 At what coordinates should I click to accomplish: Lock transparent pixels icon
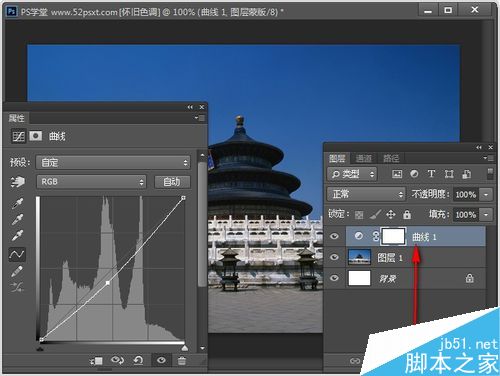(359, 215)
